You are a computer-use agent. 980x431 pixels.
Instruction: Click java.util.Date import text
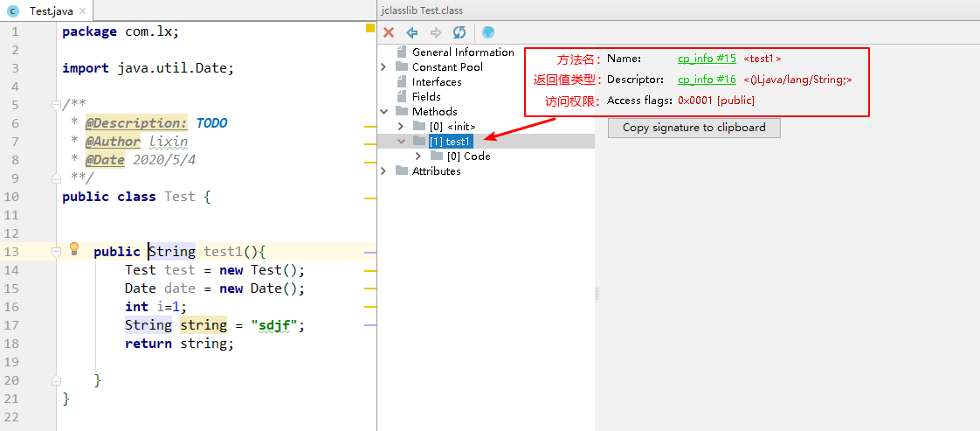coord(172,68)
